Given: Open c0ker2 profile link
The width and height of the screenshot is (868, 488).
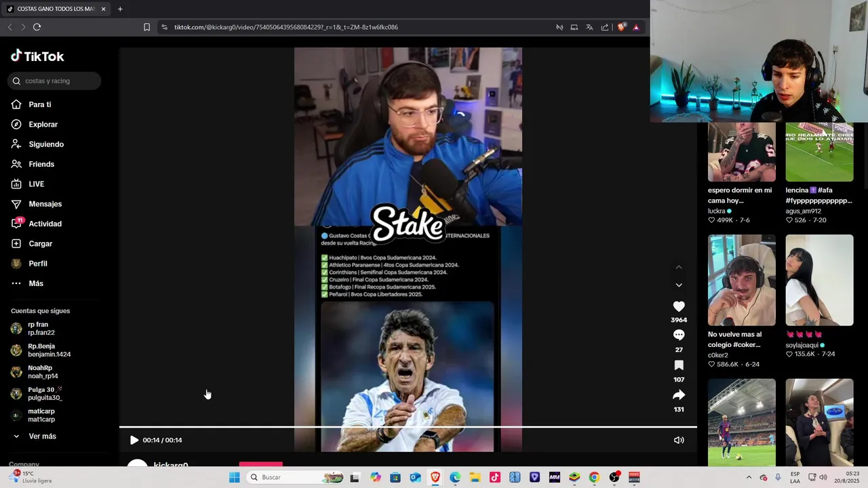Looking at the screenshot, I should click(x=718, y=355).
